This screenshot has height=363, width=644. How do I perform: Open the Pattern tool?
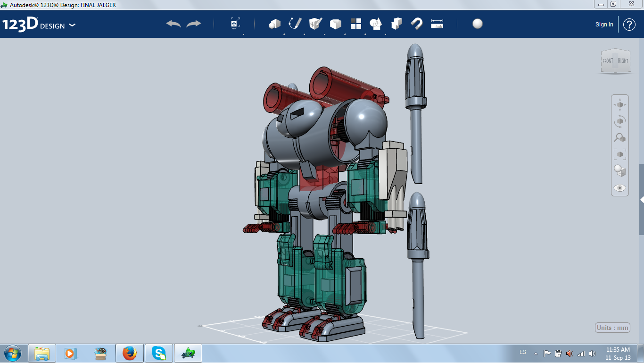click(x=355, y=24)
